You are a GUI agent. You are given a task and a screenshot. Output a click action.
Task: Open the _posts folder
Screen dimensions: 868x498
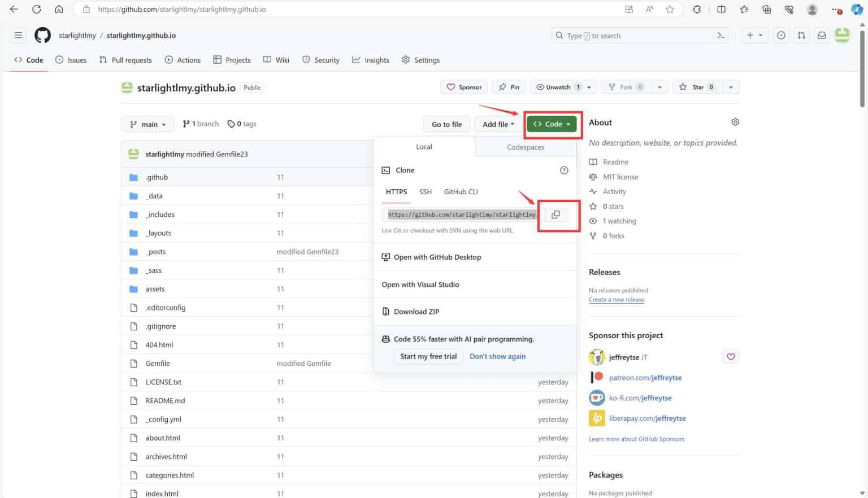155,252
